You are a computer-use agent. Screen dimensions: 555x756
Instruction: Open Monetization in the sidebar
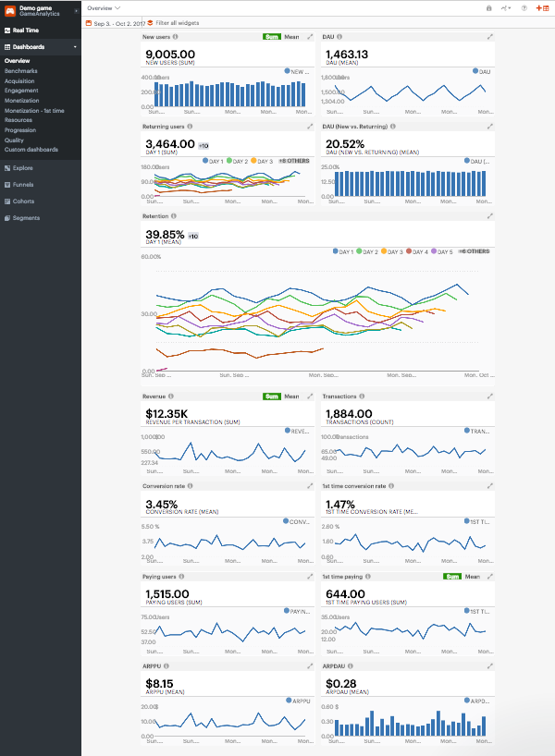[21, 101]
